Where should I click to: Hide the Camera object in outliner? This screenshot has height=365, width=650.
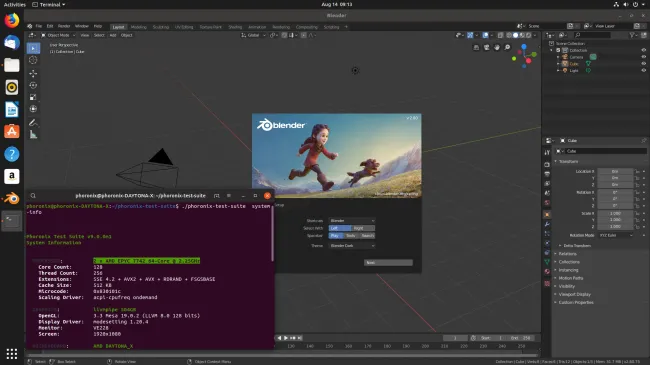point(643,57)
